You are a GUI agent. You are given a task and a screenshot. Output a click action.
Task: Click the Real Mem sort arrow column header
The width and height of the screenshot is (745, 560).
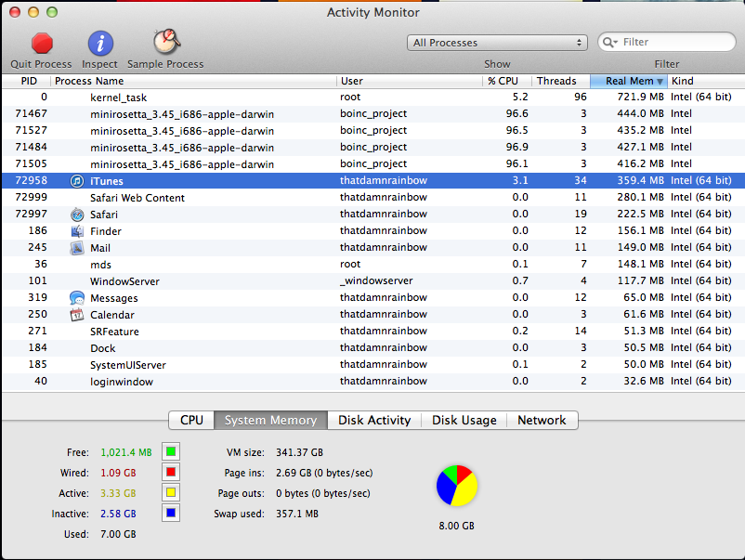coord(629,81)
